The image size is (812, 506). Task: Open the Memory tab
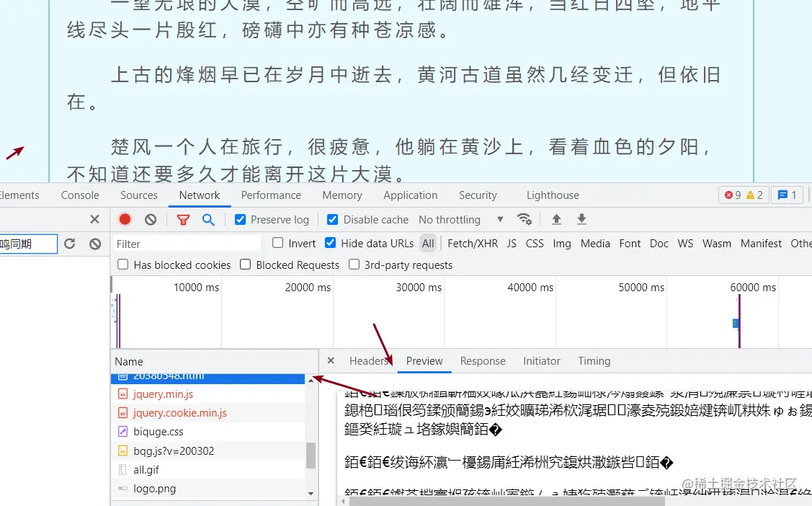[342, 195]
